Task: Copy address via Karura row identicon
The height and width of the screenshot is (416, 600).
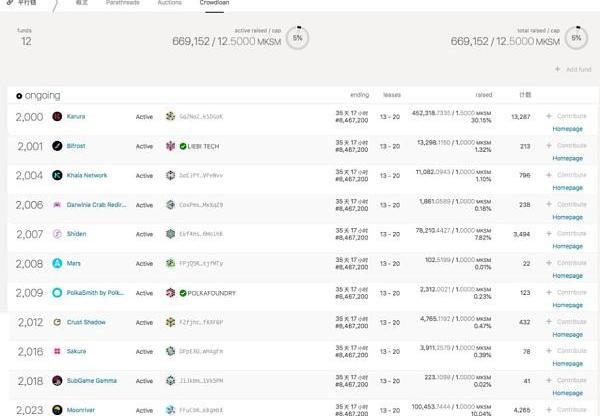Action: pyautogui.click(x=170, y=116)
